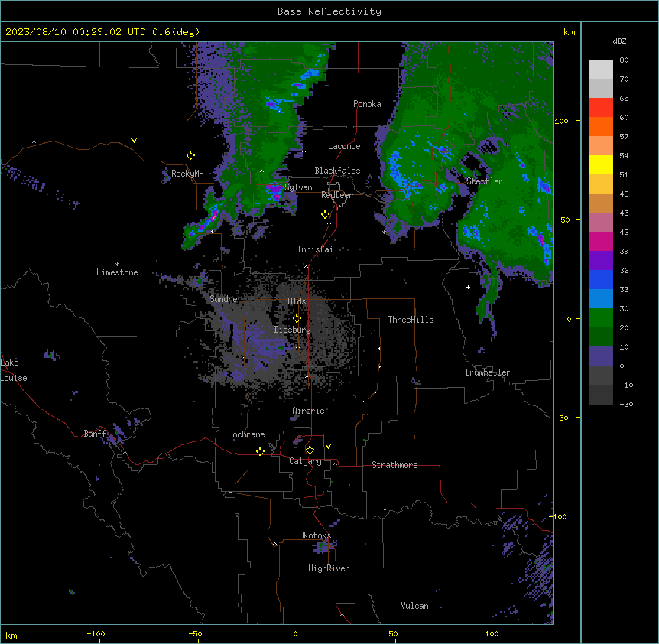Click the Didsbury label
The width and height of the screenshot is (659, 644).
click(293, 330)
